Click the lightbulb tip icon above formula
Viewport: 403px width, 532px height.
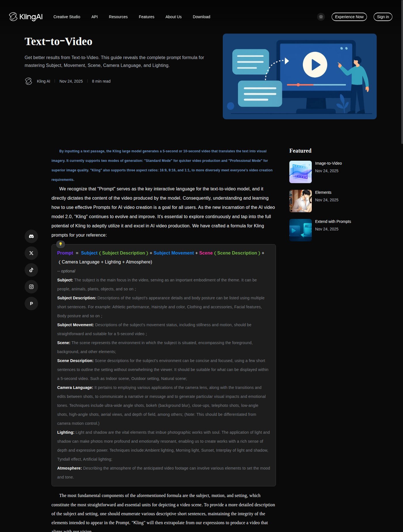[60, 244]
